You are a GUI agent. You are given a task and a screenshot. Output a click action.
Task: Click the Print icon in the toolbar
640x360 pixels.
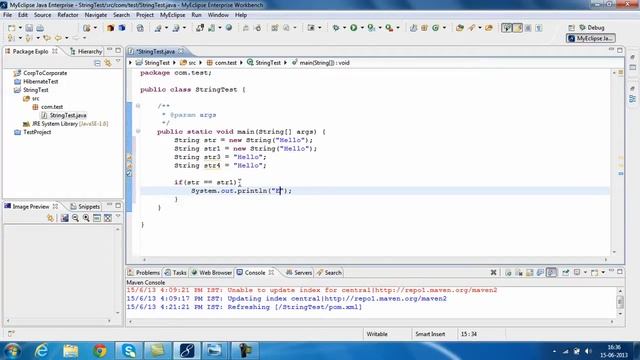[x=40, y=28]
